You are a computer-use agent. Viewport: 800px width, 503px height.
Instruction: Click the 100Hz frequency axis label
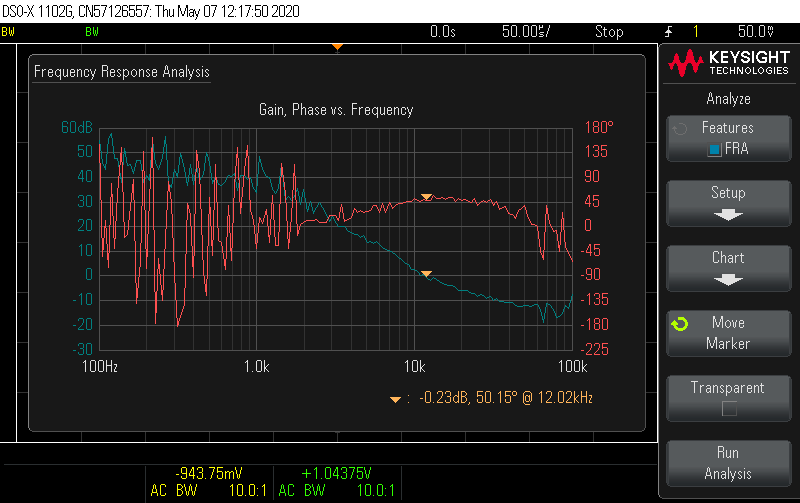pos(100,366)
